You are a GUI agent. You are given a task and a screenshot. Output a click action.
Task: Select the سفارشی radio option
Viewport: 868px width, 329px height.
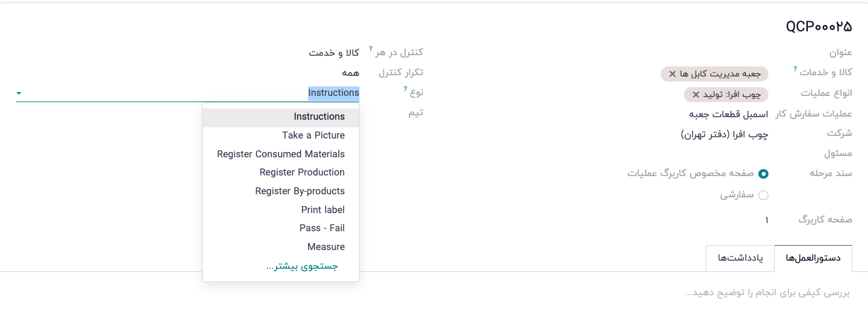[763, 196]
